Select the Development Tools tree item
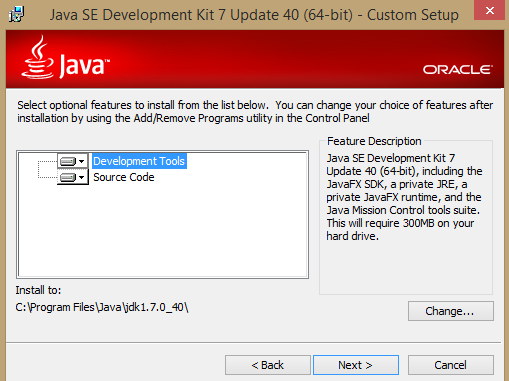The height and width of the screenshot is (381, 509). click(x=139, y=161)
